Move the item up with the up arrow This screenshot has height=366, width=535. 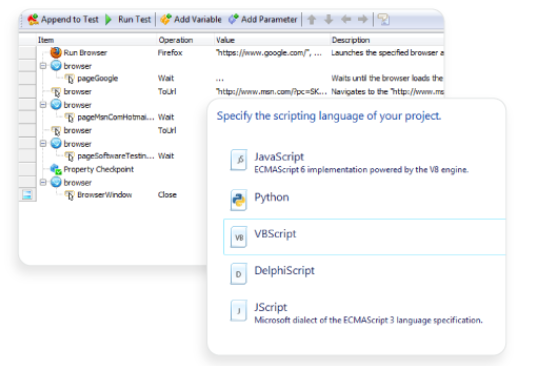pos(312,19)
